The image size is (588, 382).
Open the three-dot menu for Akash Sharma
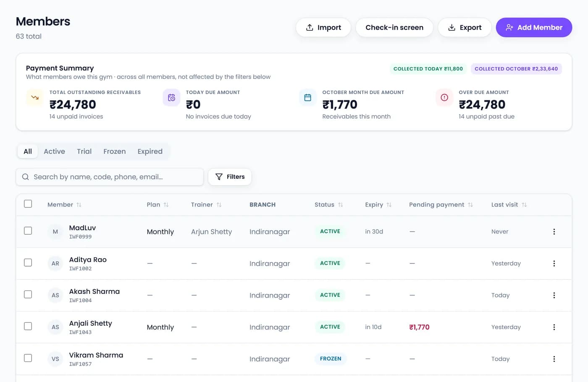pos(554,296)
